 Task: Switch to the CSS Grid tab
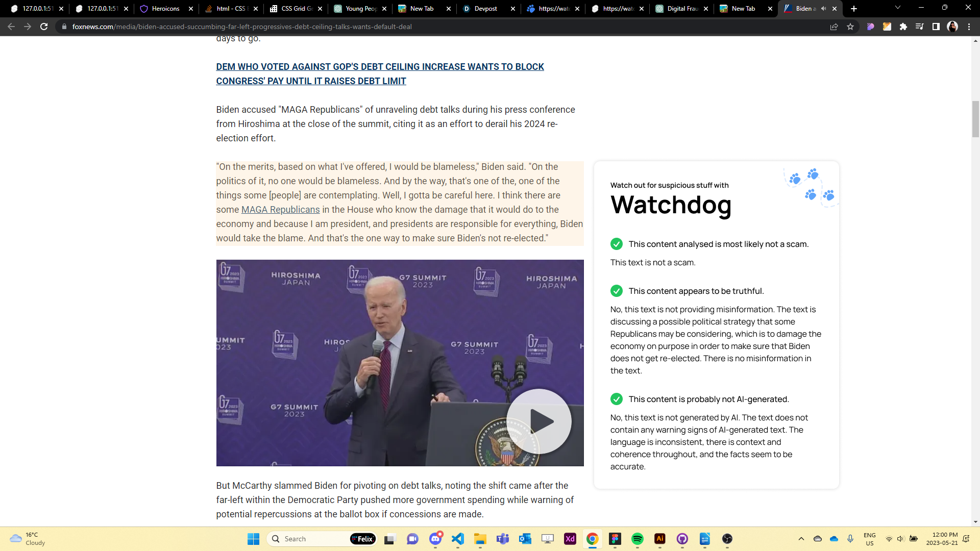(x=296, y=9)
